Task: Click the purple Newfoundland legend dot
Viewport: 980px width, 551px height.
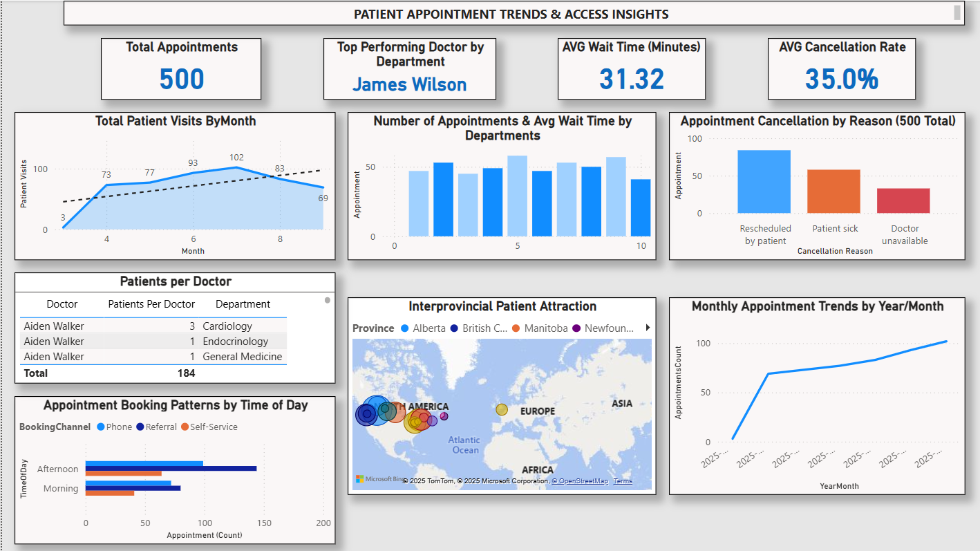Action: (x=576, y=328)
